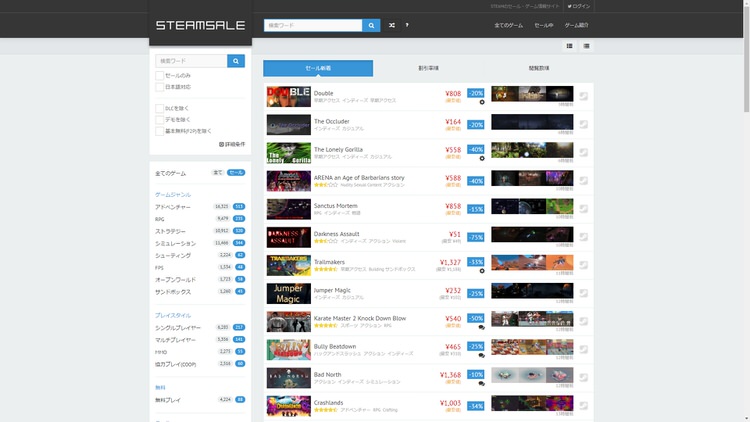Click the header search word input field
750x422 pixels.
pyautogui.click(x=313, y=25)
